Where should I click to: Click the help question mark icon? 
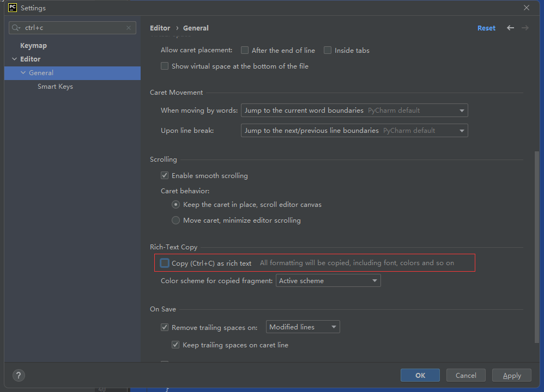[x=19, y=375]
